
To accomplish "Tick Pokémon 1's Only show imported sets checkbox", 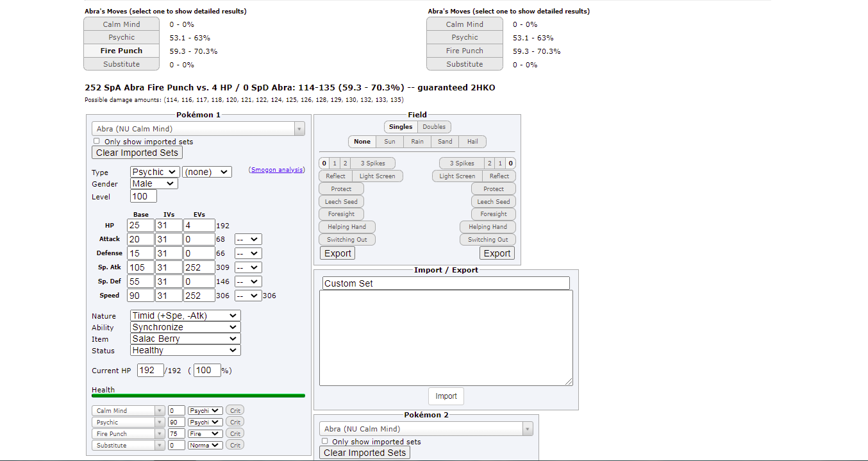I will coord(97,141).
